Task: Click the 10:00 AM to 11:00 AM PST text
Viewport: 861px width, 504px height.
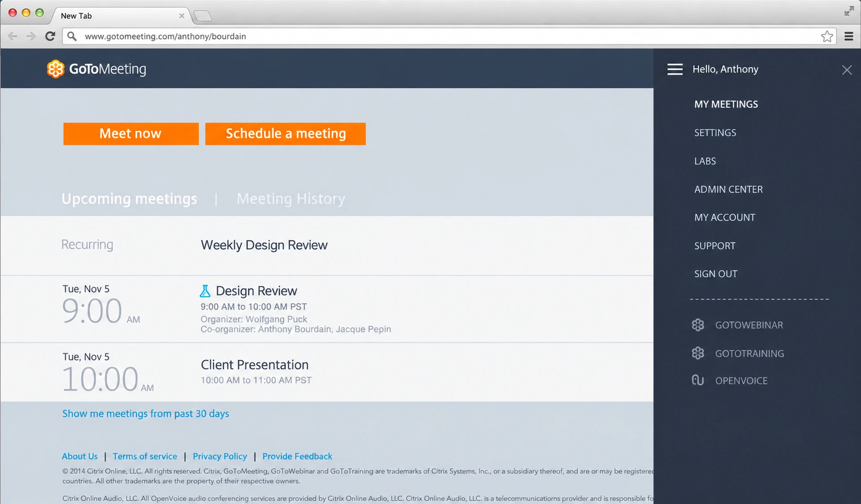Action: click(256, 380)
